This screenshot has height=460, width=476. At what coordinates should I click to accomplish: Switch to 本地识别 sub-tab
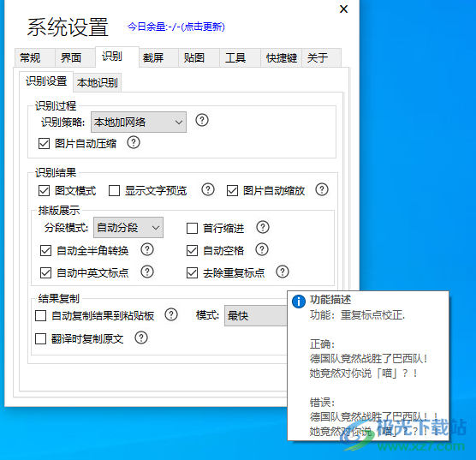coord(98,82)
